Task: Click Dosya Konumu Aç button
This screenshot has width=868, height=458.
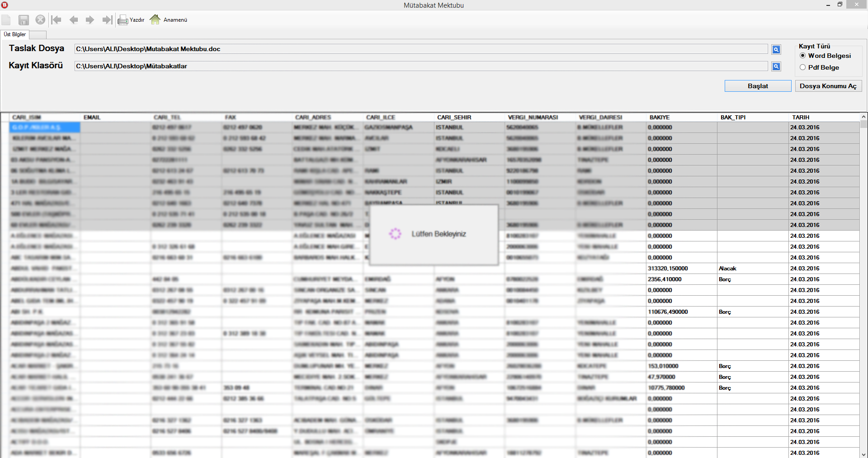Action: 828,86
